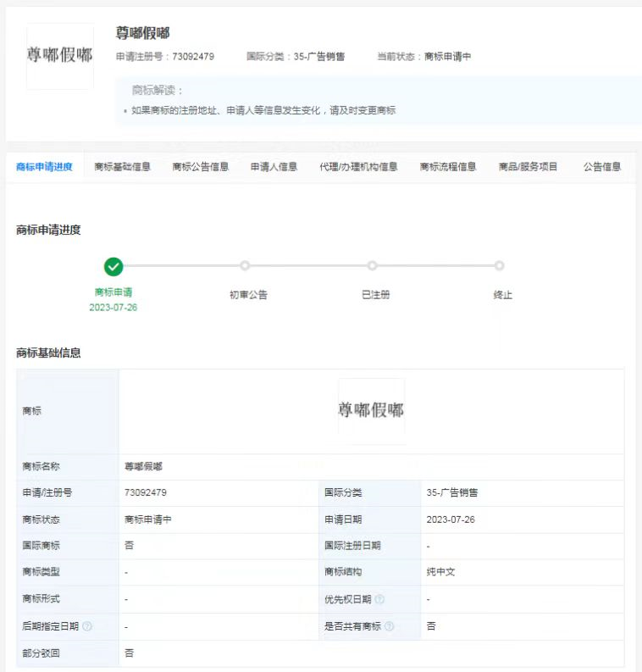Image resolution: width=642 pixels, height=672 pixels.
Task: Click the 终止 progress step circle
Action: (x=499, y=266)
